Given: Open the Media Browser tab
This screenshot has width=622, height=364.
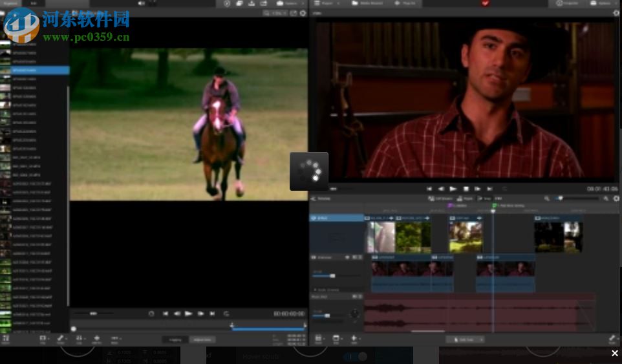Looking at the screenshot, I should pyautogui.click(x=368, y=3).
